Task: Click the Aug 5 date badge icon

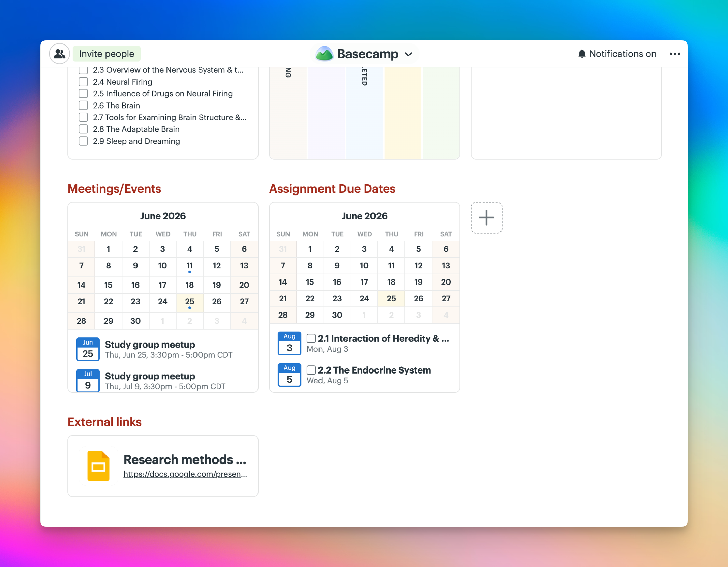Action: pyautogui.click(x=289, y=375)
